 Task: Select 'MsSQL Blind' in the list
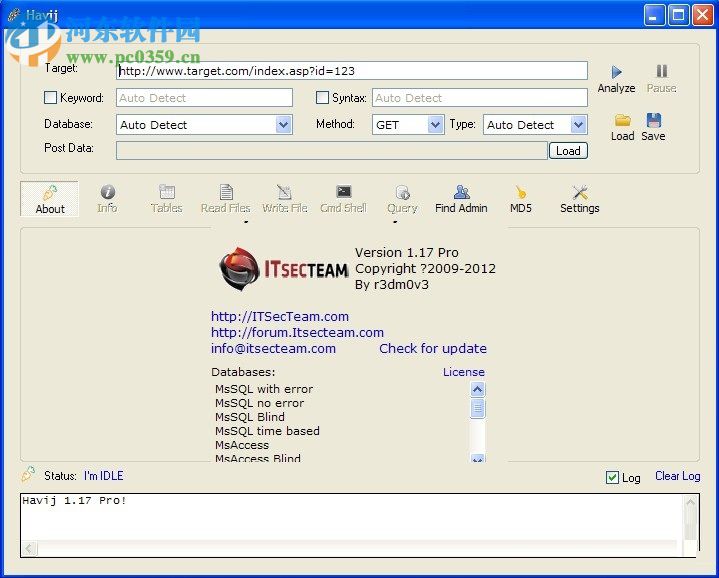pos(250,417)
